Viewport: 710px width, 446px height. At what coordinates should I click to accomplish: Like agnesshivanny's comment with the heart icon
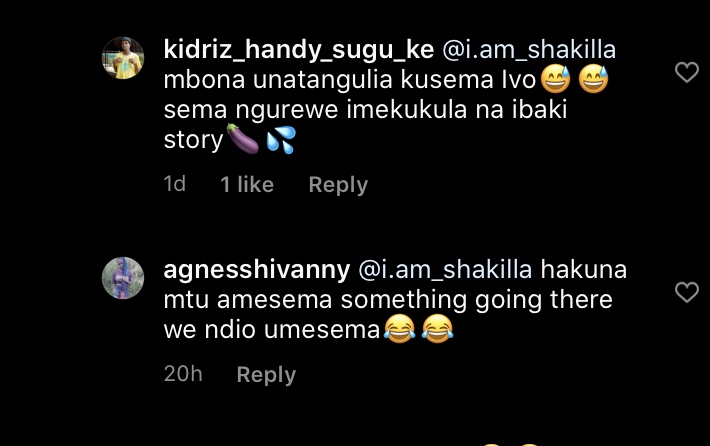[687, 292]
